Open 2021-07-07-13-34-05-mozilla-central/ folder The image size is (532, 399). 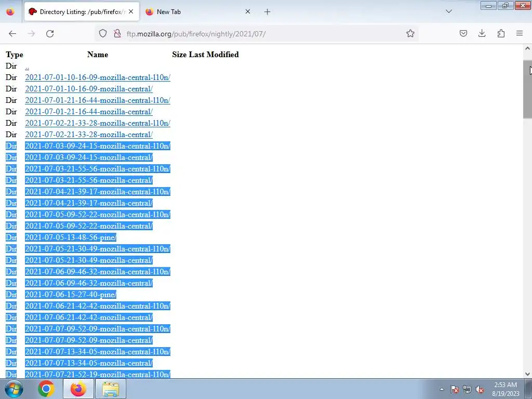click(x=88, y=363)
